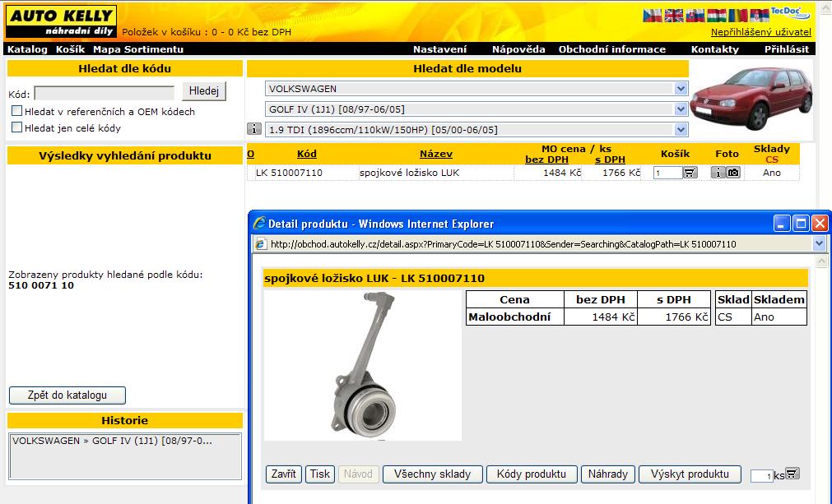Switch language using the Serbian flag
This screenshot has height=504, width=832.
[x=759, y=16]
